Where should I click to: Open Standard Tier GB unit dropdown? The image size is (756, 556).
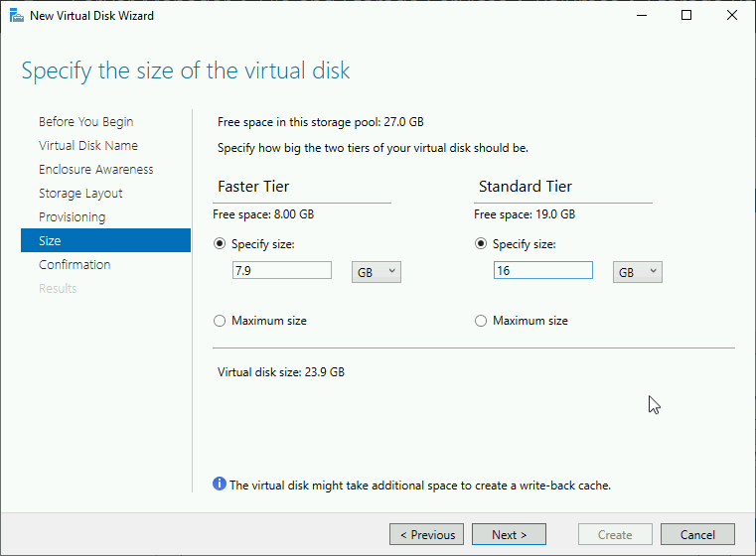coord(638,272)
